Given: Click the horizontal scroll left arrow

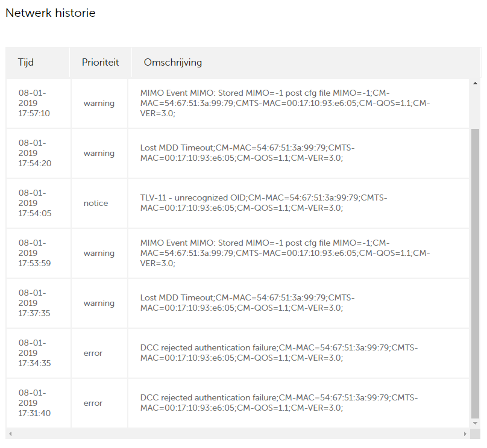Looking at the screenshot, I should (10, 434).
